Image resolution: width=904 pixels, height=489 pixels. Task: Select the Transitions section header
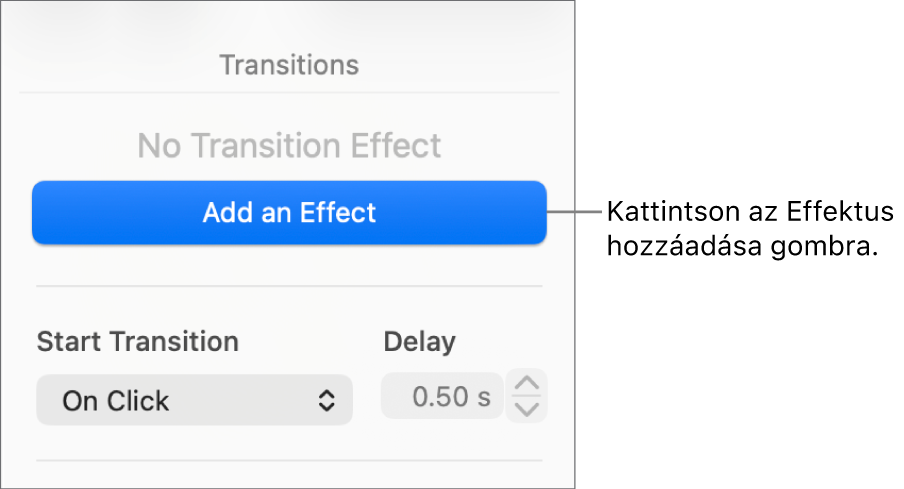click(289, 66)
